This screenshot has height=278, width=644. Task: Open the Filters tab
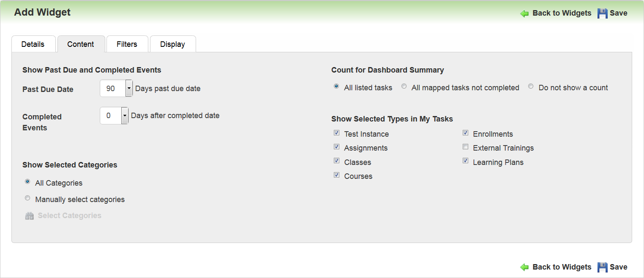click(x=127, y=44)
